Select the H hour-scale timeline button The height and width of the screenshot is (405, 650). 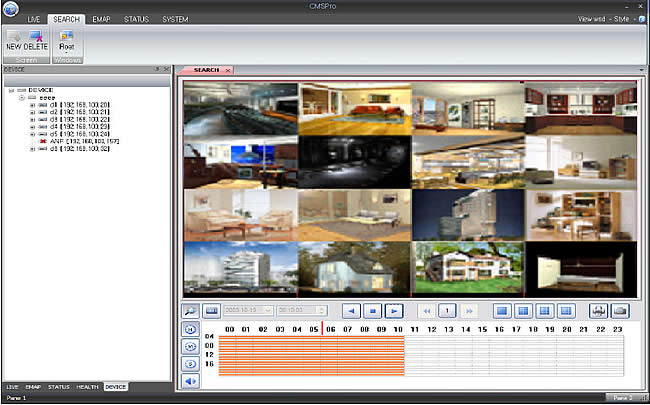coord(190,330)
